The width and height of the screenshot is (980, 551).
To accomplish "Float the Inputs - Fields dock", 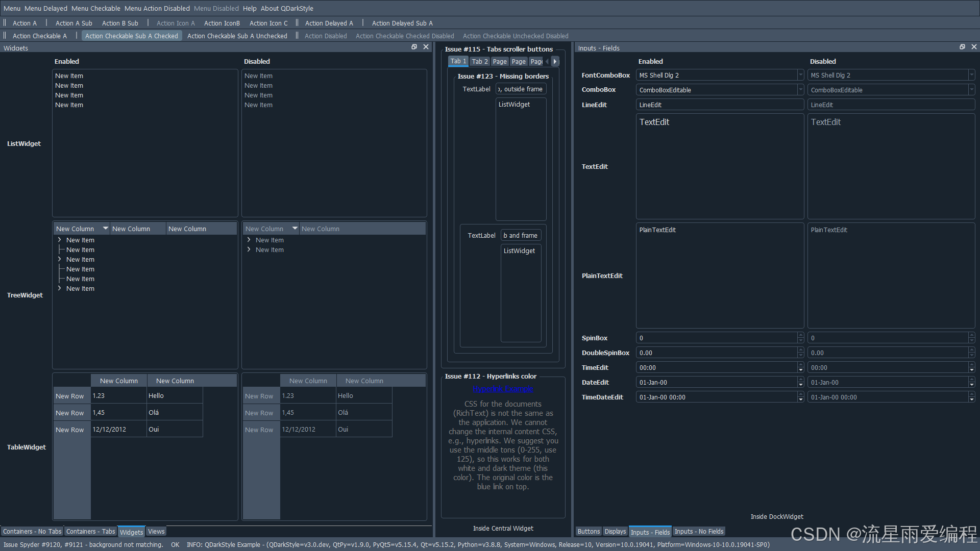I will click(x=962, y=47).
